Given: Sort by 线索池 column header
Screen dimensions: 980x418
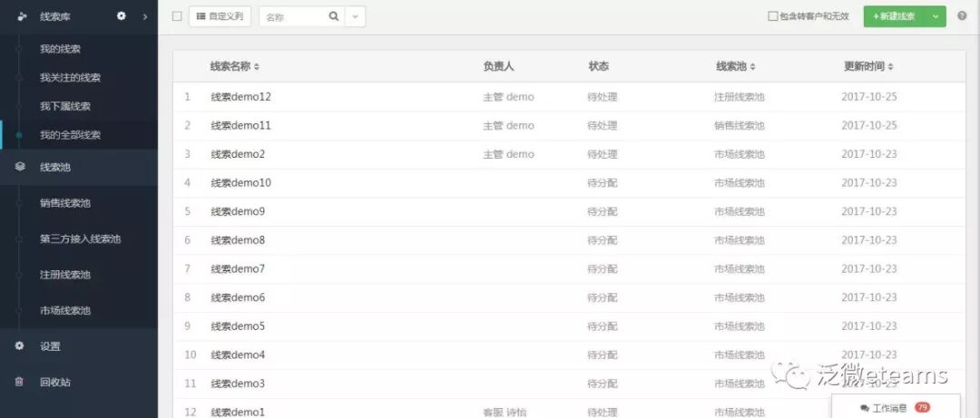Looking at the screenshot, I should pyautogui.click(x=736, y=66).
